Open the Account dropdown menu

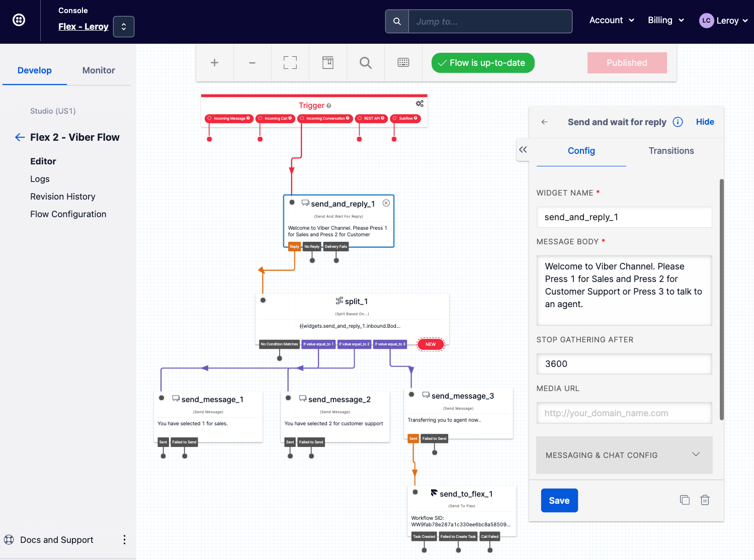pyautogui.click(x=612, y=20)
